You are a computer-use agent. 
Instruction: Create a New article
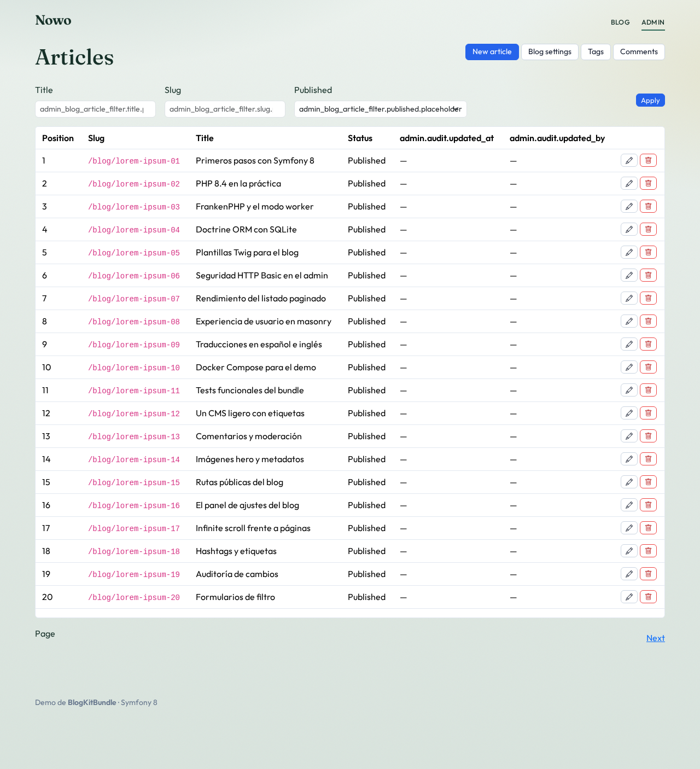492,52
